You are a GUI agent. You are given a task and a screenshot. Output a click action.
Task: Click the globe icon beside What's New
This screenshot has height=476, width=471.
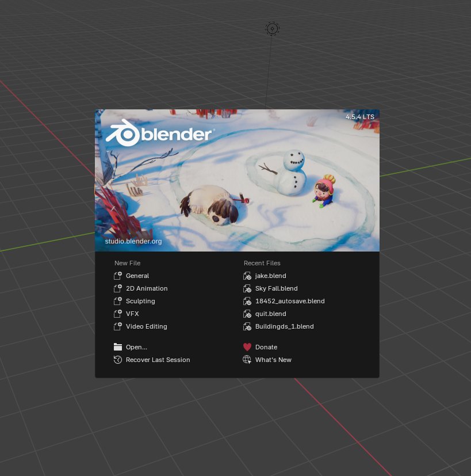247,360
